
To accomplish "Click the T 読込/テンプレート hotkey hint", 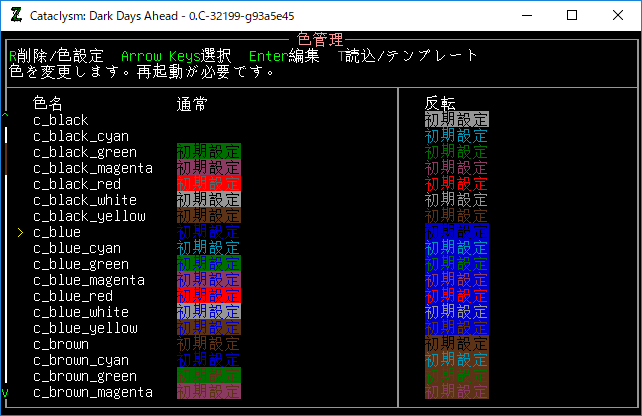I will [408, 56].
